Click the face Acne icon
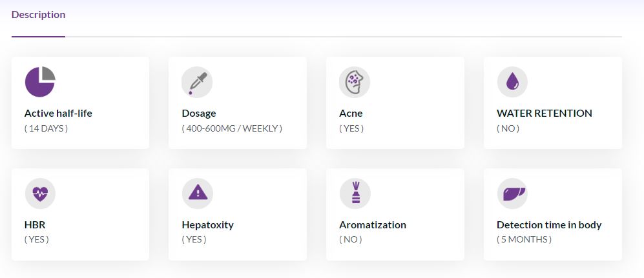This screenshot has height=278, width=644. tap(355, 82)
